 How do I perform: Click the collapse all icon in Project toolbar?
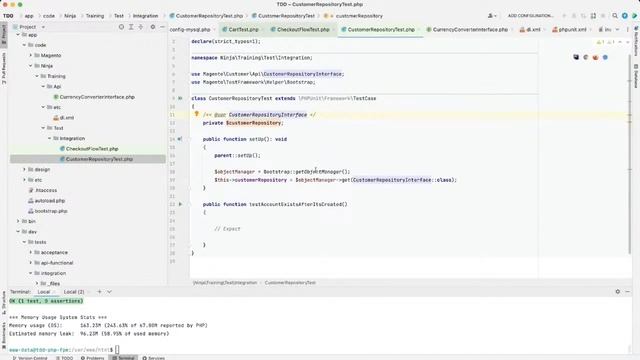(141, 27)
